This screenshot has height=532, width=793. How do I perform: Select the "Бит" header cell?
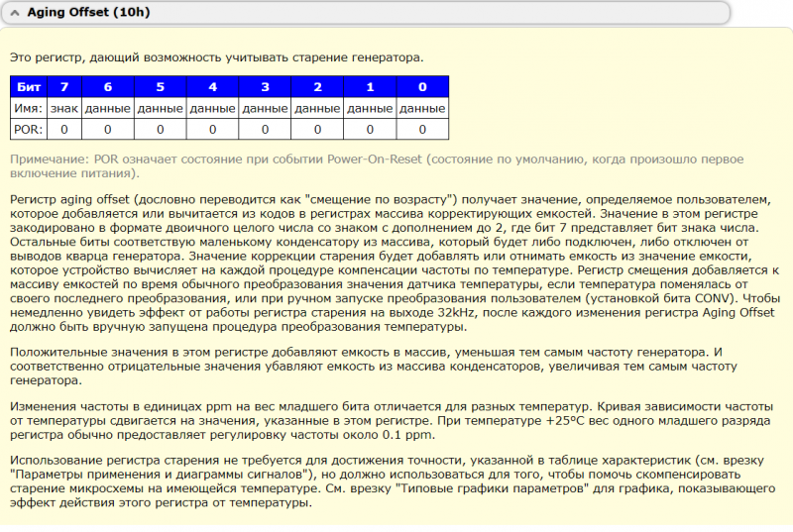pos(29,87)
